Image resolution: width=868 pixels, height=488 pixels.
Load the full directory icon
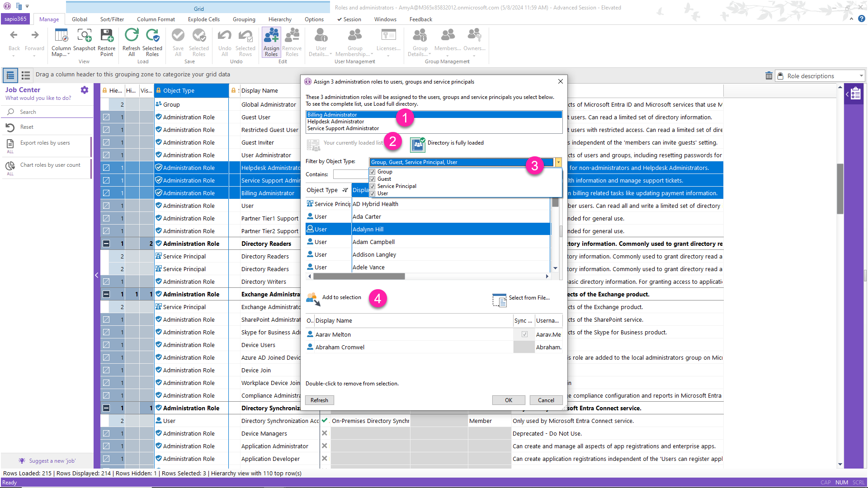[418, 145]
